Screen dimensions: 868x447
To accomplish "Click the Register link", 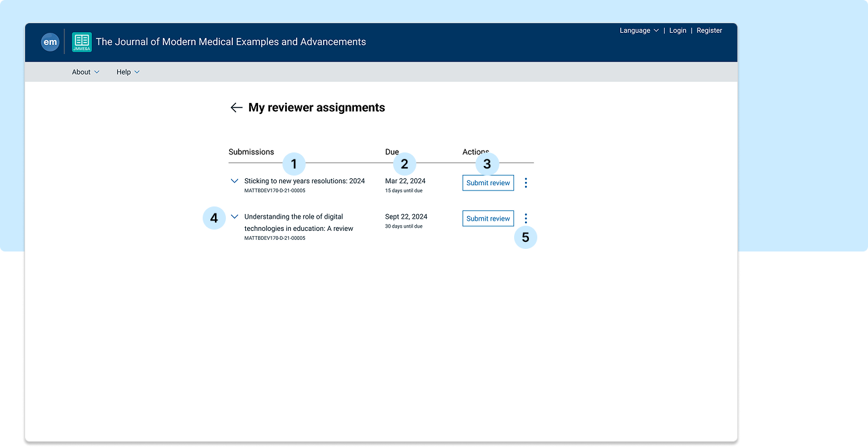I will 709,30.
